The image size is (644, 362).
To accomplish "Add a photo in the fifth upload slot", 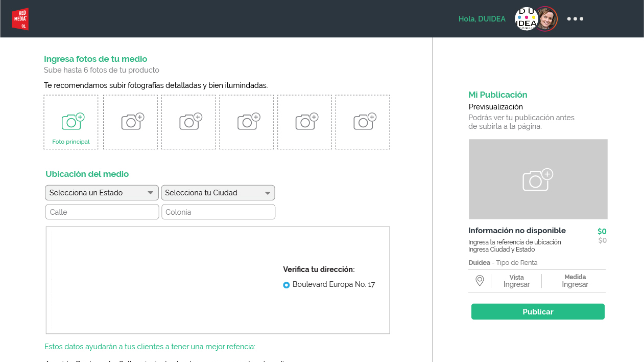I will tap(304, 122).
